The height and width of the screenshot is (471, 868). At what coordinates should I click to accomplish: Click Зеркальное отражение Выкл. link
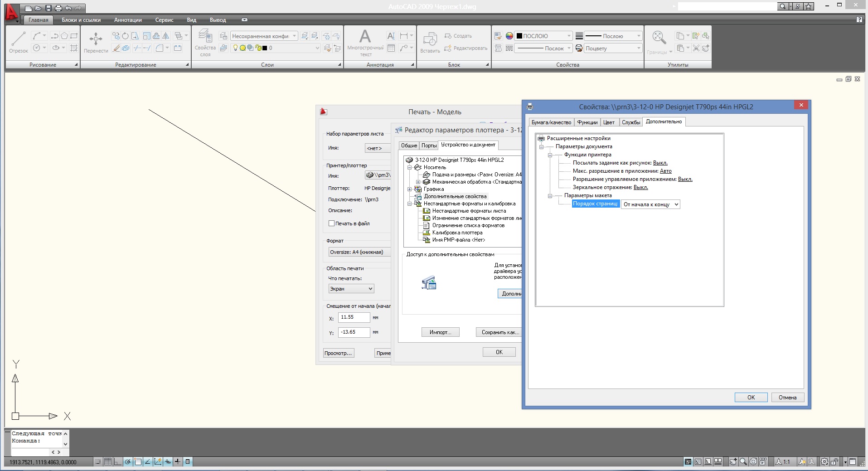pos(641,187)
